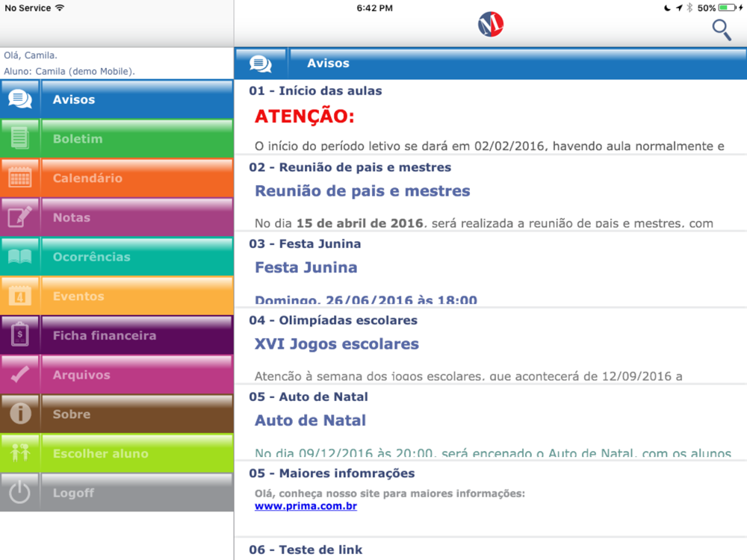Image resolution: width=747 pixels, height=560 pixels.
Task: Open notice 04 - Olimpíadas escolares
Action: (x=491, y=346)
